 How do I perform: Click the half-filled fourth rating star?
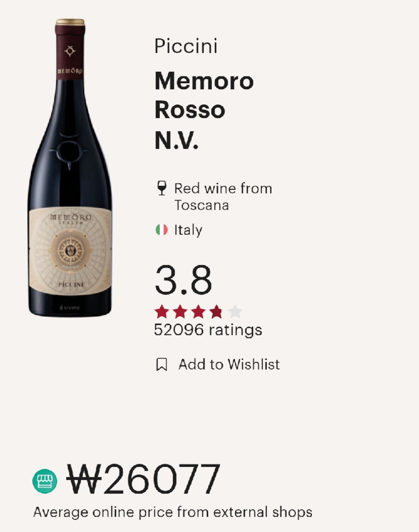tap(216, 311)
